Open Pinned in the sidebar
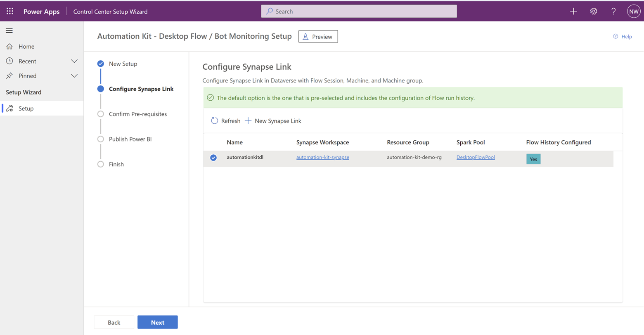This screenshot has height=335, width=644. (42, 76)
